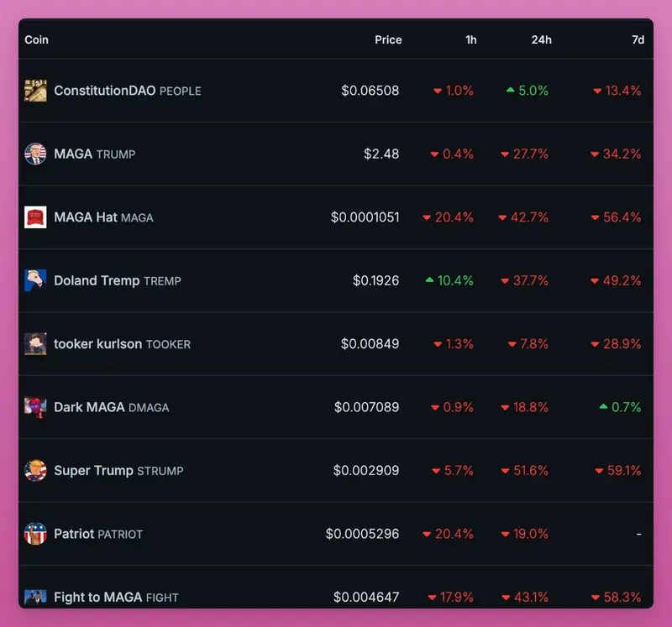Open the Patriot coin name
The image size is (672, 627).
pyautogui.click(x=74, y=534)
